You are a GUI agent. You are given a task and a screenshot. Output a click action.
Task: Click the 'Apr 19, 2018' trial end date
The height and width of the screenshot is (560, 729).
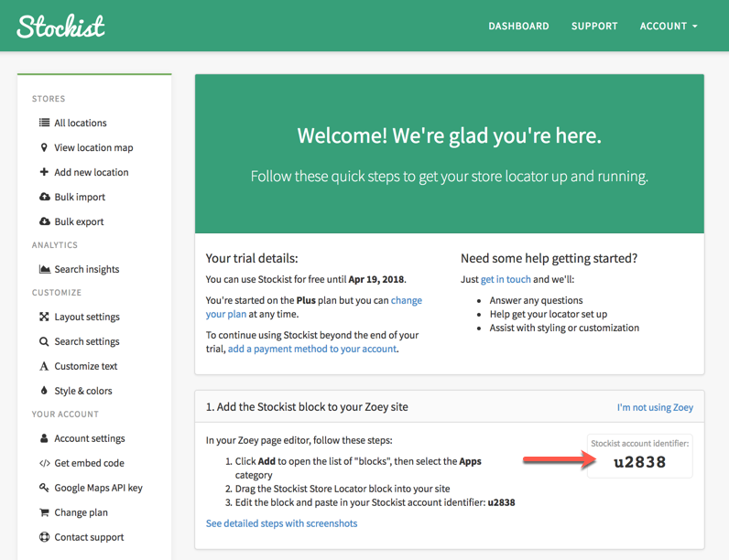click(376, 279)
